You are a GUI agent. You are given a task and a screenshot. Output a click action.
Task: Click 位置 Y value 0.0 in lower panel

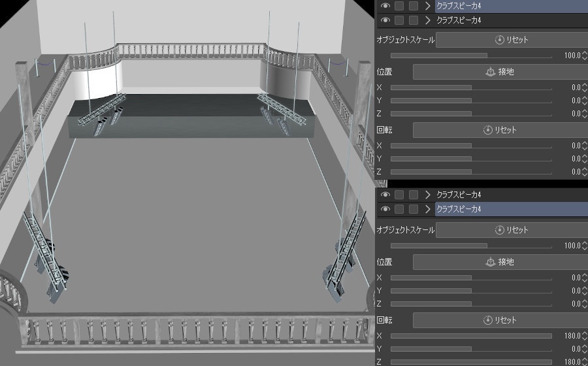[x=576, y=291]
